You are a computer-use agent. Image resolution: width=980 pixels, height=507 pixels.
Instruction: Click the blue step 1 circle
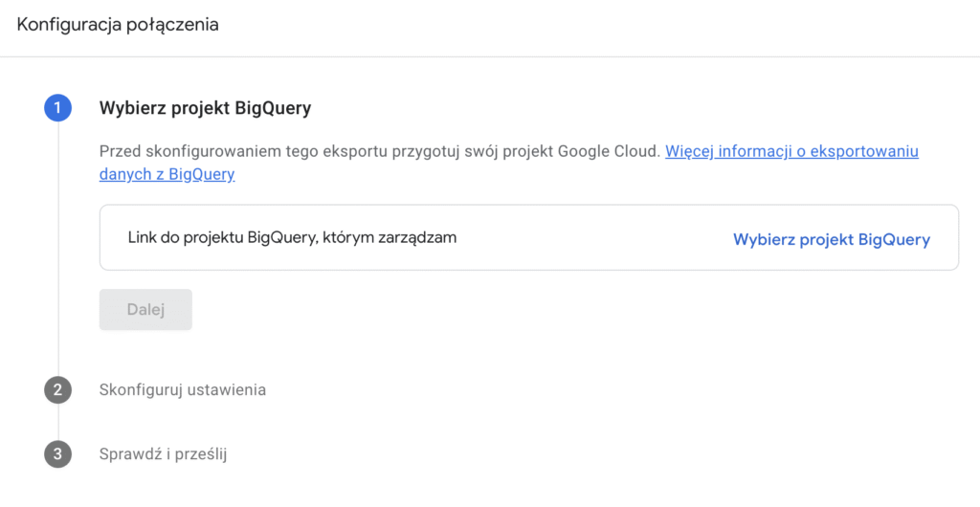click(x=57, y=108)
